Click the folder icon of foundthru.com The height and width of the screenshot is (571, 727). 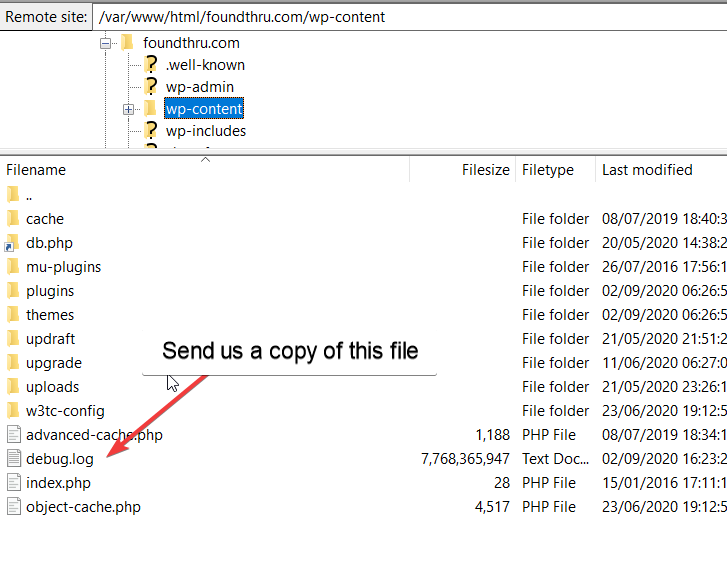click(128, 43)
